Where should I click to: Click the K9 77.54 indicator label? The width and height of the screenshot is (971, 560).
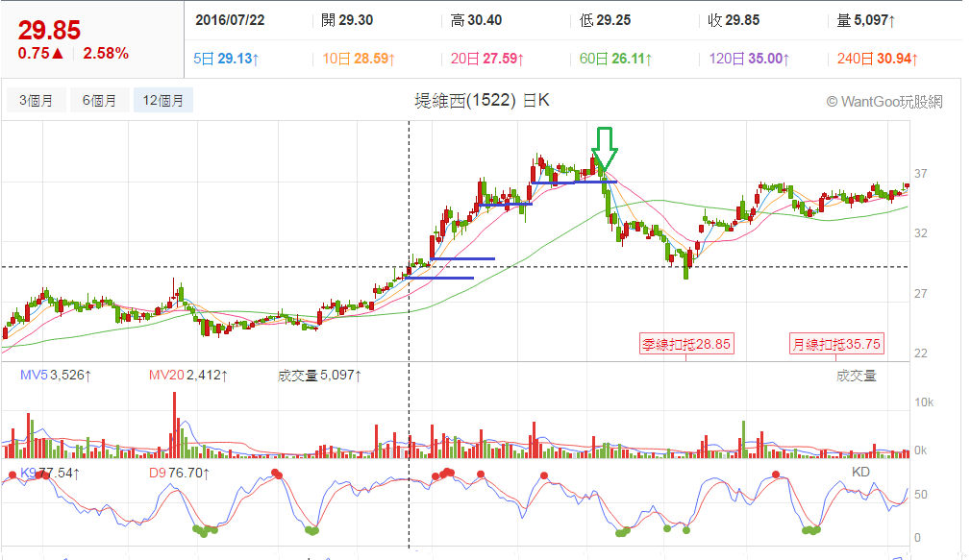pos(50,474)
